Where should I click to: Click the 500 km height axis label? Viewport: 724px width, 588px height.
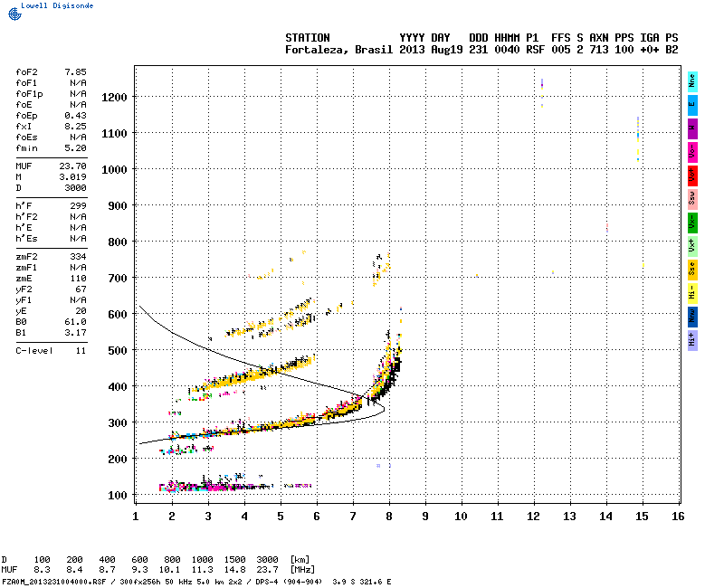pyautogui.click(x=118, y=350)
